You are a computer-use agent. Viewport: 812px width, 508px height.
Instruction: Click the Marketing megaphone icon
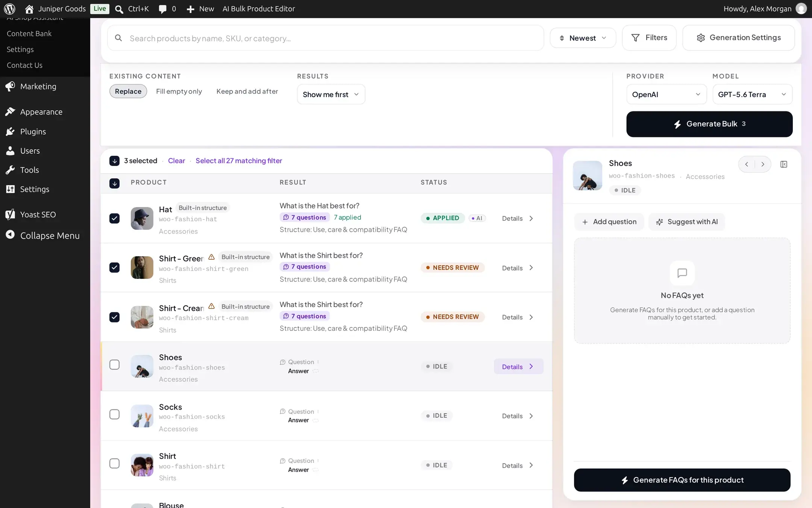pyautogui.click(x=10, y=86)
